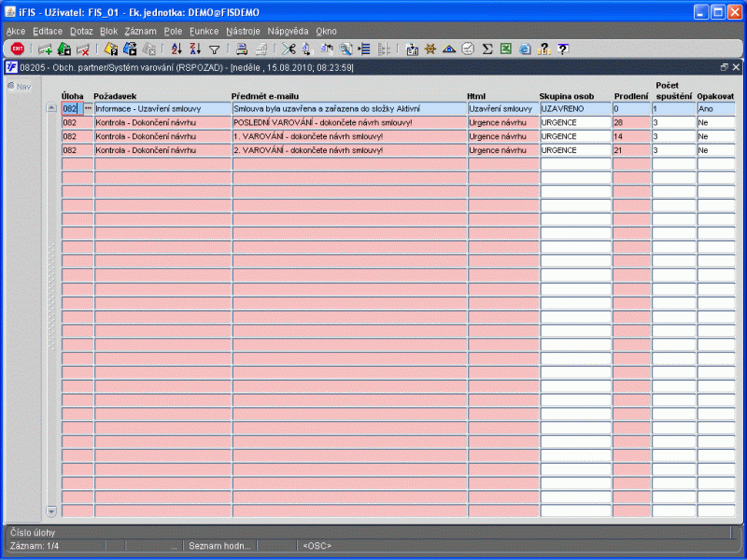This screenshot has height=560, width=747.
Task: Click the query enter icon with yellow question
Action: point(111,49)
